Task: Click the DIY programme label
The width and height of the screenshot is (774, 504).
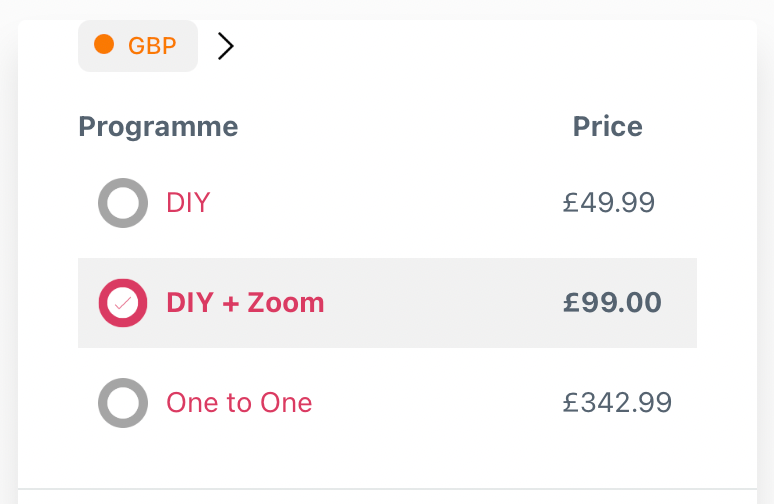Action: [188, 203]
